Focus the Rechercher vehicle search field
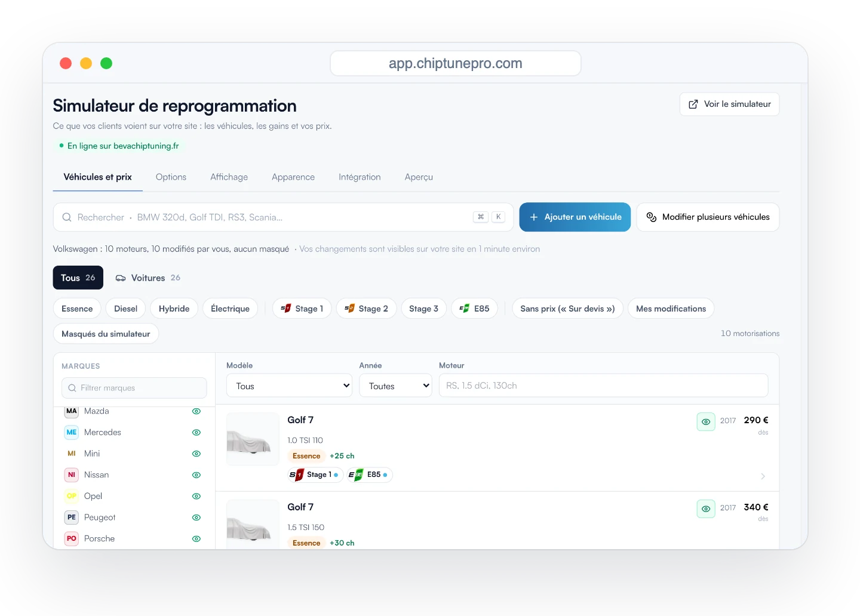 [x=283, y=217]
